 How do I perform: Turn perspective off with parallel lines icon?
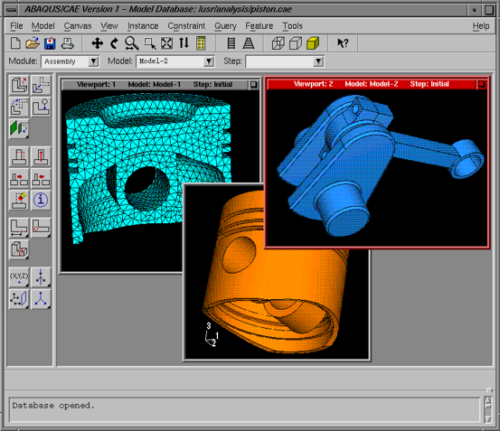click(231, 43)
